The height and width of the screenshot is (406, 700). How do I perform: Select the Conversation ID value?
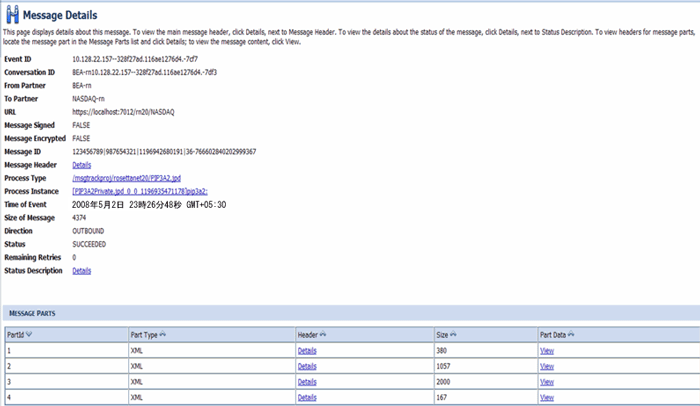tap(145, 72)
